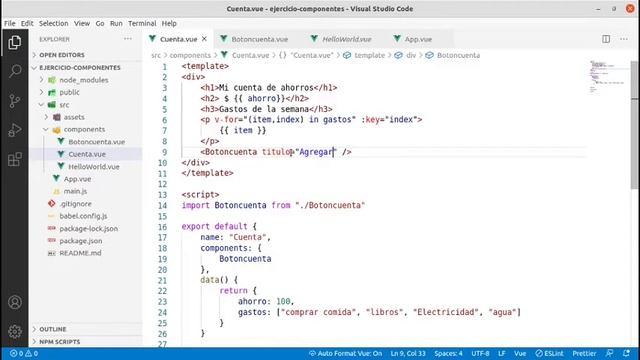640x360 pixels.
Task: Open the Source Control view
Action: pyautogui.click(x=15, y=100)
